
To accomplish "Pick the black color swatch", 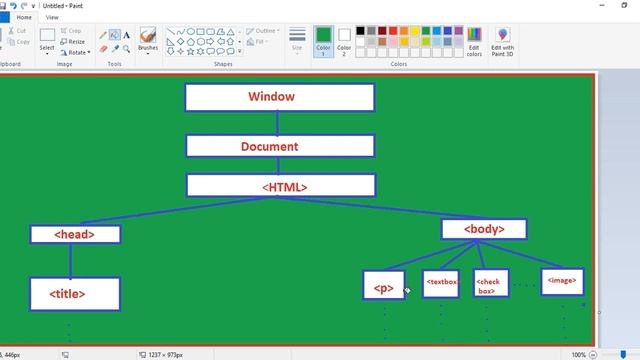I will point(360,31).
